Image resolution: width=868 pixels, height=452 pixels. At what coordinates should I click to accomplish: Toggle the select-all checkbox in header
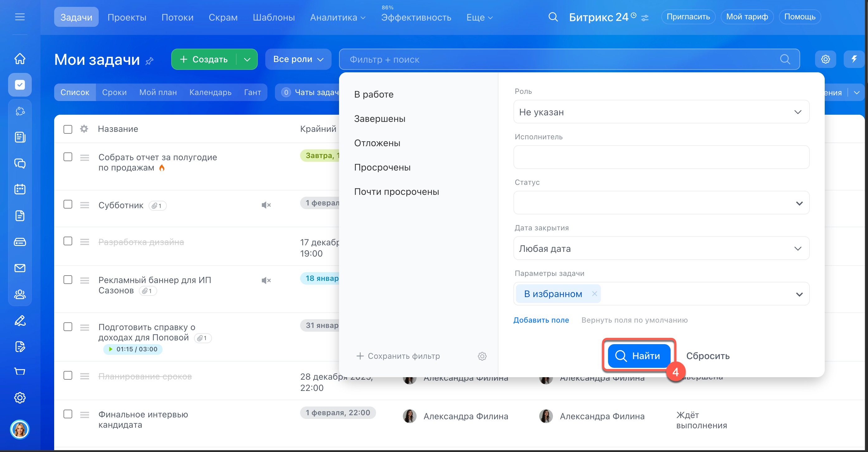pos(68,129)
